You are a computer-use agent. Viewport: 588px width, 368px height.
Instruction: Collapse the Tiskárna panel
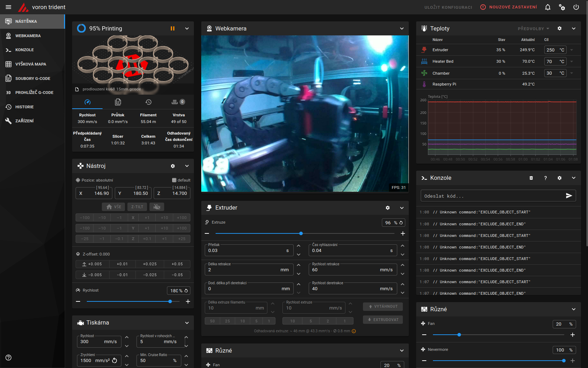(x=187, y=323)
